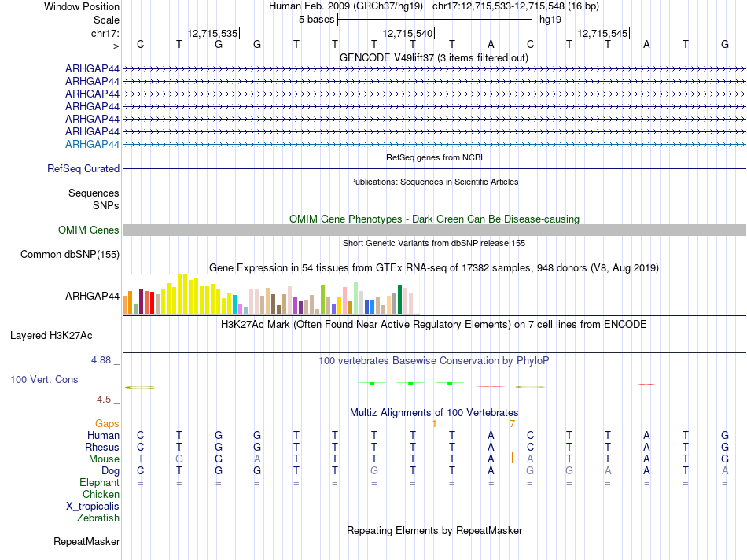Viewport: 747px width, 560px height.
Task: Click the 5 bases scale bar
Action: click(435, 20)
